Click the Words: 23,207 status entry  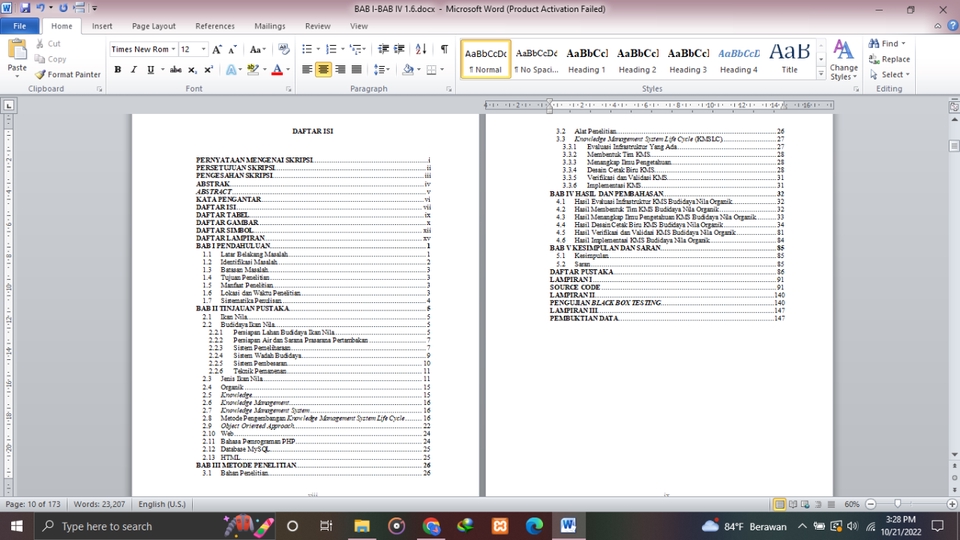tap(99, 504)
